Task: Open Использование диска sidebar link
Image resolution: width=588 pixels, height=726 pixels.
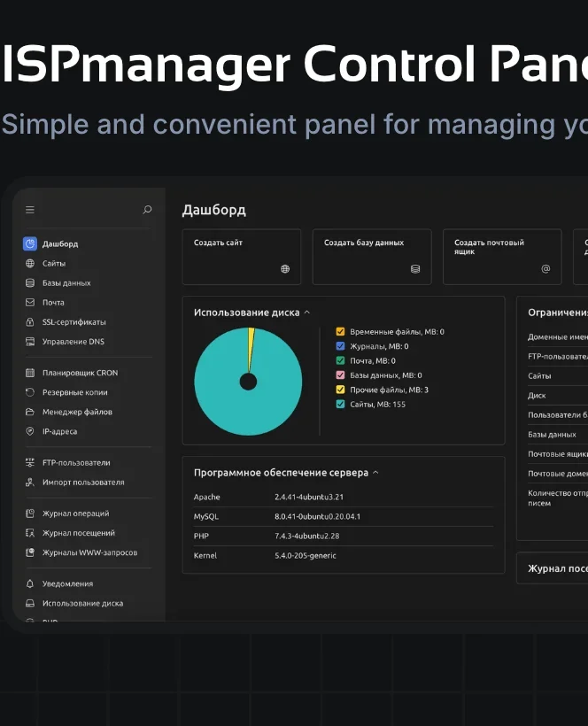Action: (x=83, y=603)
